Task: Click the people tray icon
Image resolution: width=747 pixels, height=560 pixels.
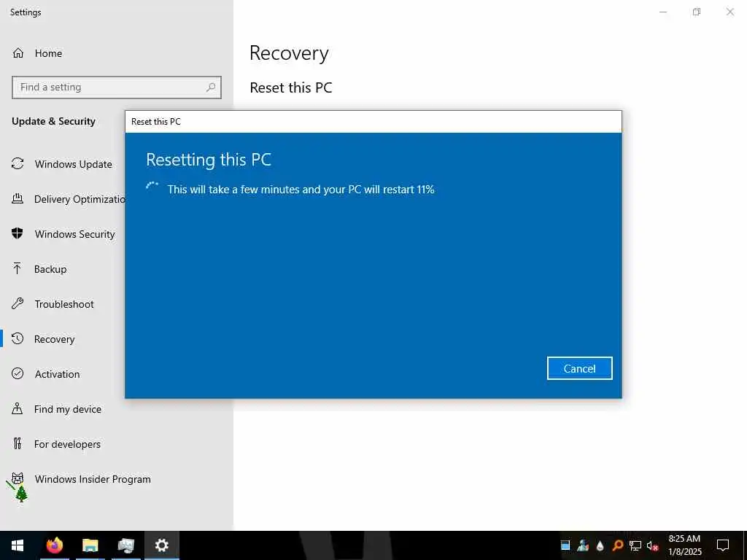Action: (583, 545)
